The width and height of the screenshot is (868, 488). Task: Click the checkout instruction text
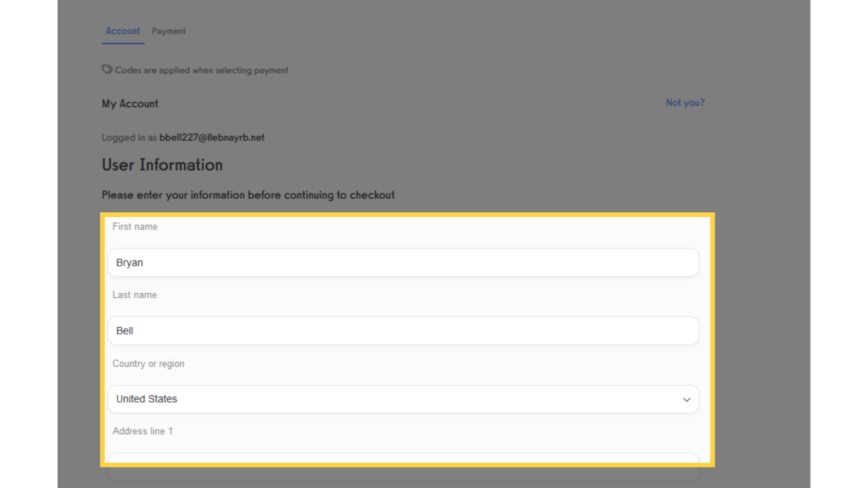pyautogui.click(x=248, y=195)
